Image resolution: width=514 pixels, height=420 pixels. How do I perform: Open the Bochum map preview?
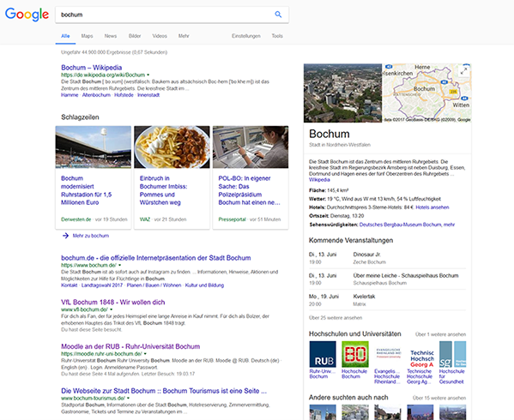pos(426,93)
